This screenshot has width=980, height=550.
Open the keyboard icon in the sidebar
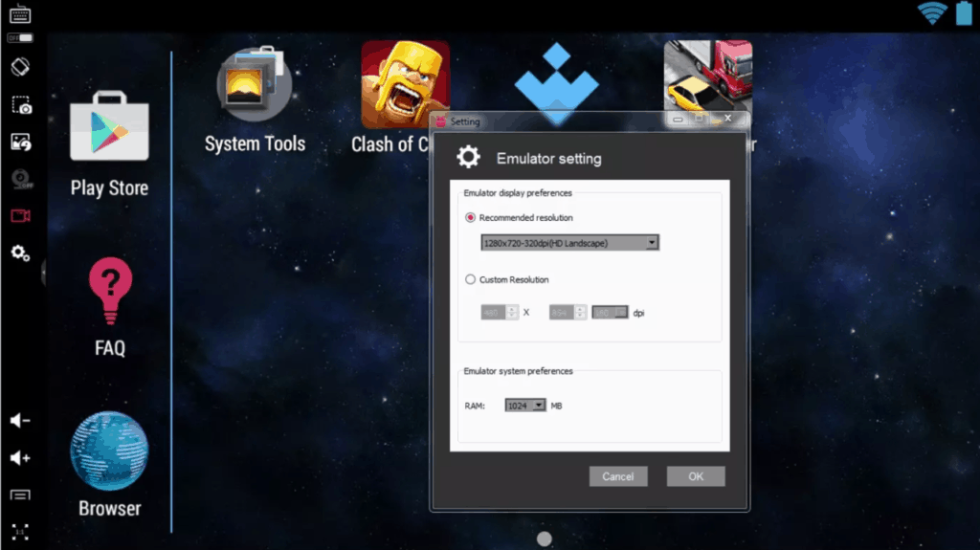click(20, 13)
